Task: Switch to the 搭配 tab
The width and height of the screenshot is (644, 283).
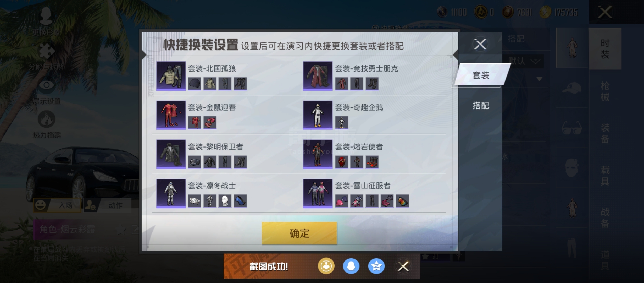Action: [x=481, y=105]
